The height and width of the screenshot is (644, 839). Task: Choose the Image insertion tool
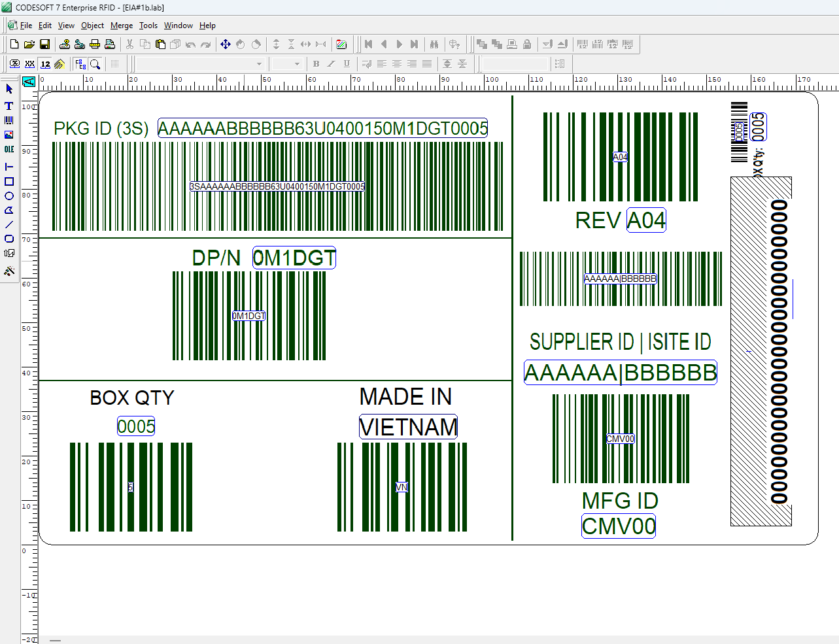click(x=9, y=135)
